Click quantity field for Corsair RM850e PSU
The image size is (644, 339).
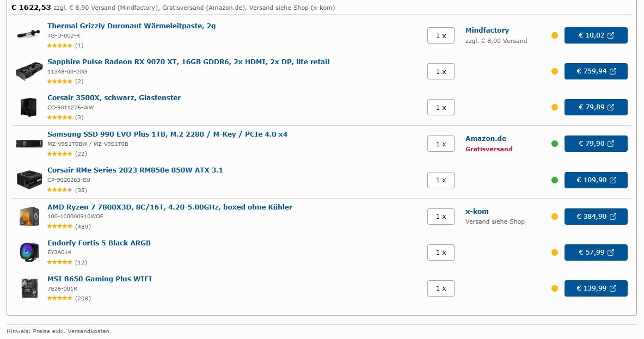pyautogui.click(x=441, y=180)
